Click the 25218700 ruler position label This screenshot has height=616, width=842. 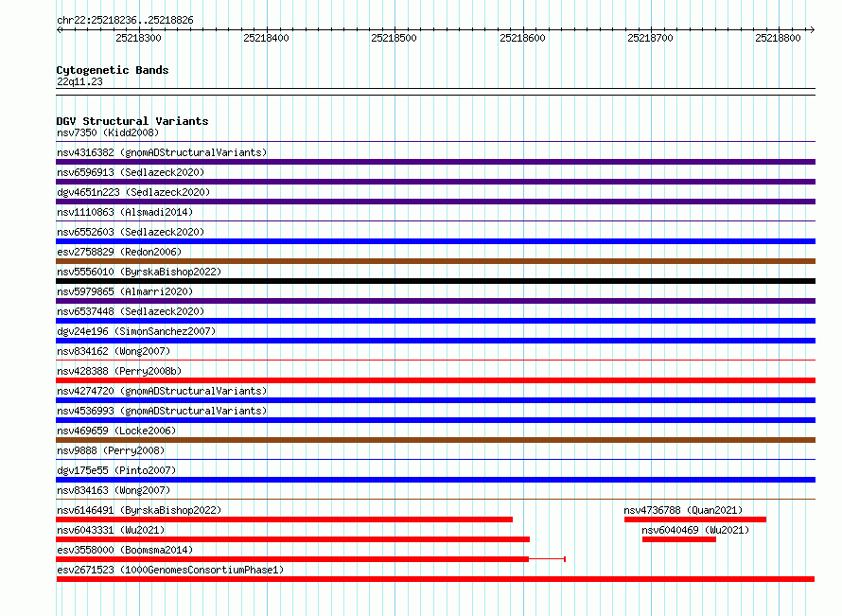point(650,38)
